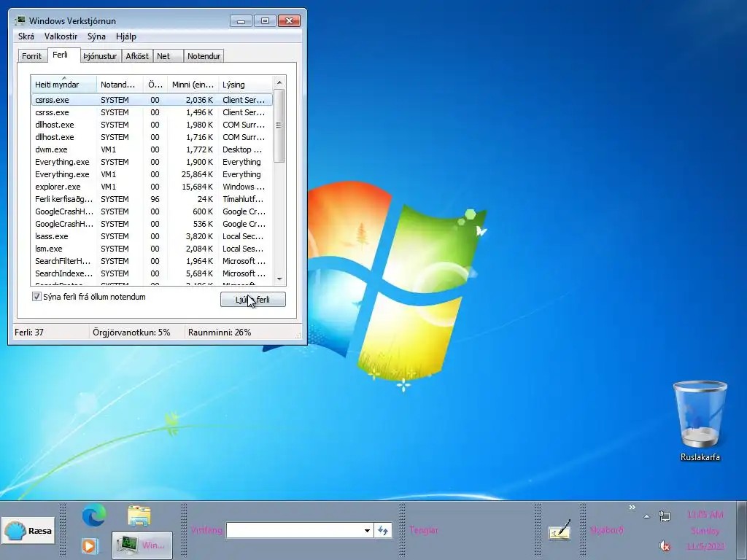The width and height of the screenshot is (747, 560).
Task: Open the Hjálp menu
Action: pos(126,36)
